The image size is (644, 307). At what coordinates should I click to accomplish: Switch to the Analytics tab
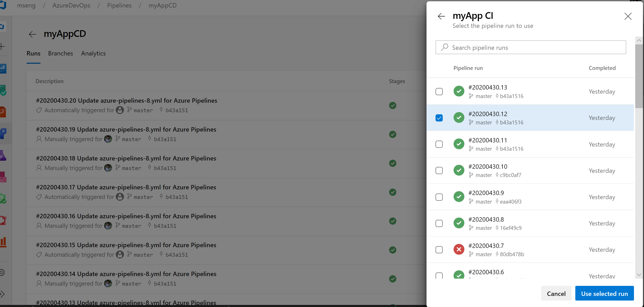point(93,53)
